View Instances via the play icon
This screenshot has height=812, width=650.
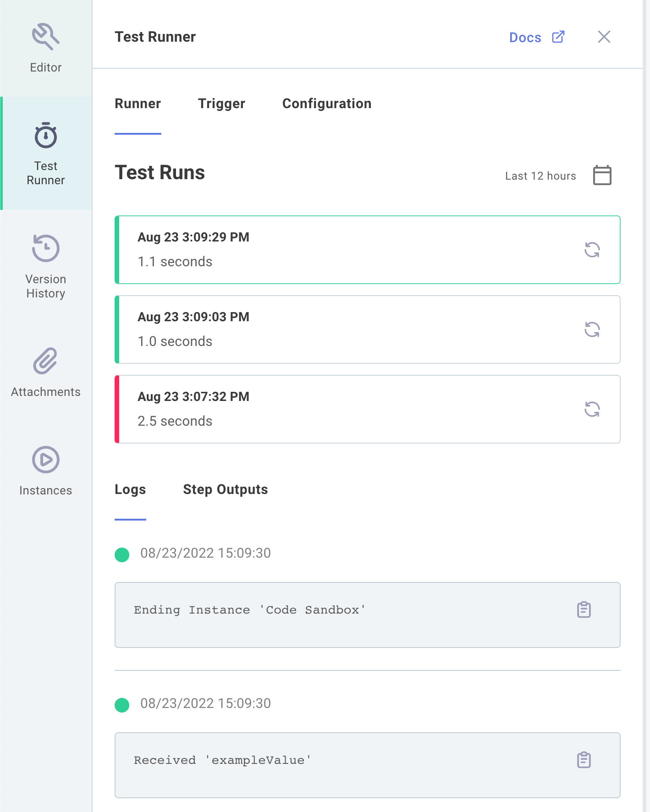[x=45, y=460]
